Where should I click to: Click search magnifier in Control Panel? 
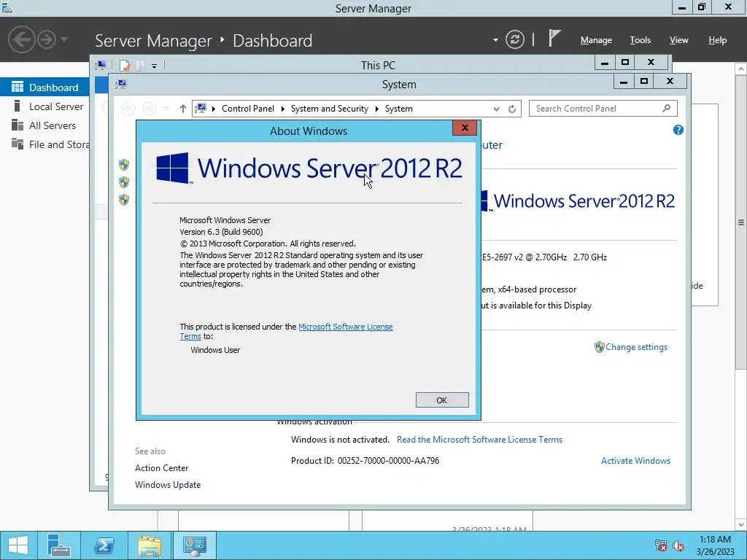pyautogui.click(x=667, y=109)
